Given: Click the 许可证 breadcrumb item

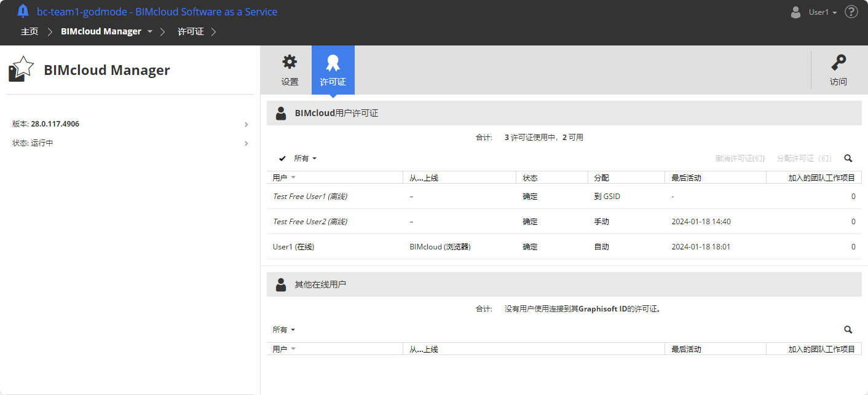Looking at the screenshot, I should (x=191, y=31).
